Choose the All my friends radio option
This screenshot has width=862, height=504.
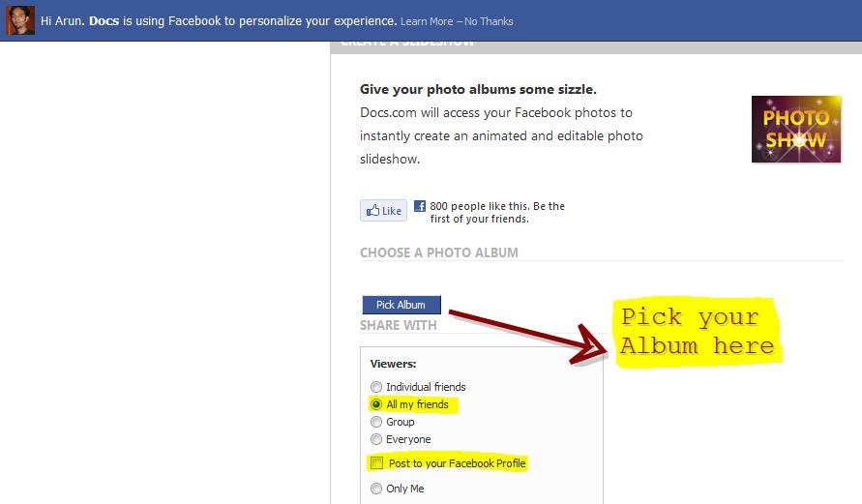point(376,404)
